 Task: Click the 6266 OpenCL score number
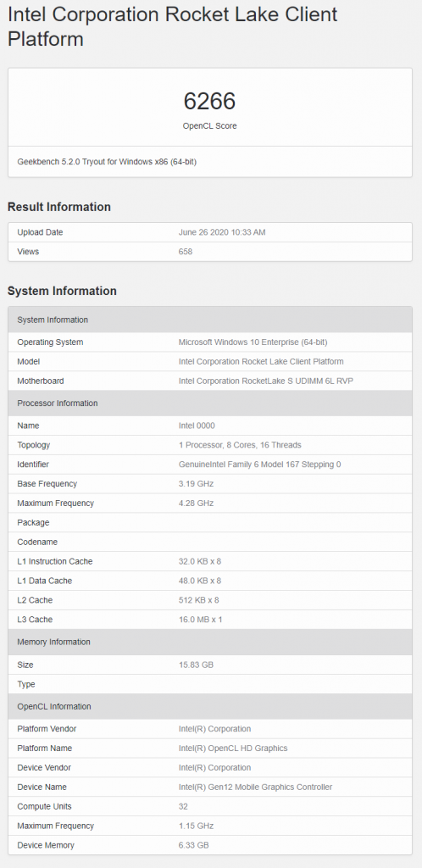tap(209, 102)
